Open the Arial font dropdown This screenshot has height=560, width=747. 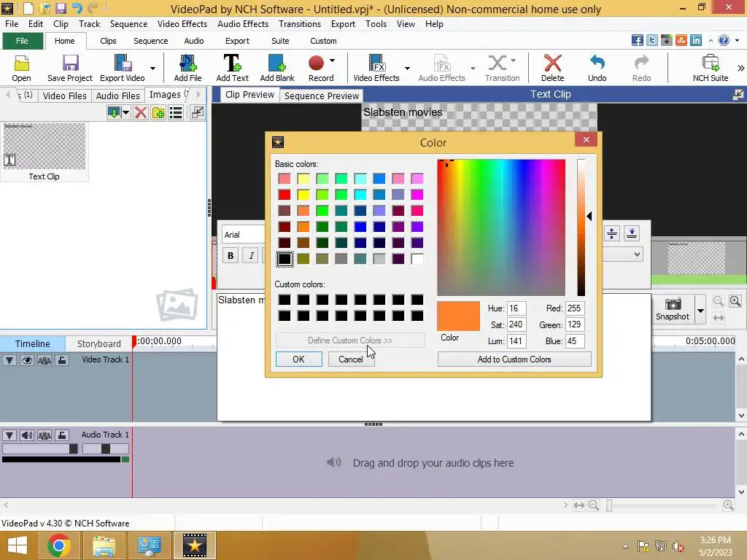(244, 235)
